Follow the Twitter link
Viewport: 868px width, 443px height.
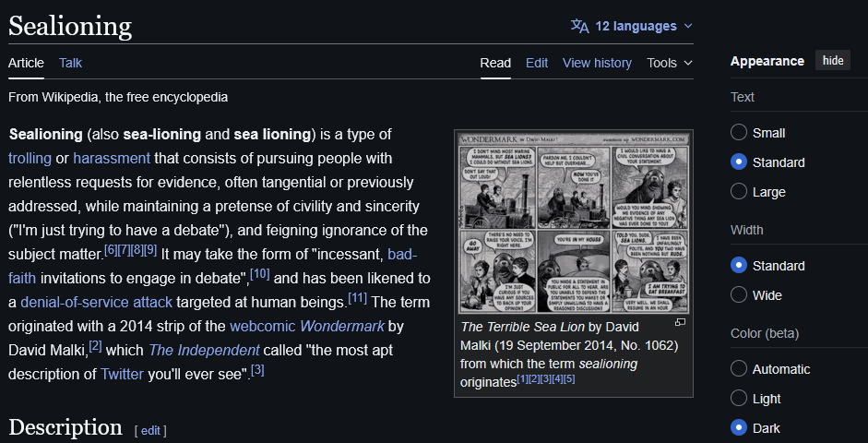tap(123, 375)
